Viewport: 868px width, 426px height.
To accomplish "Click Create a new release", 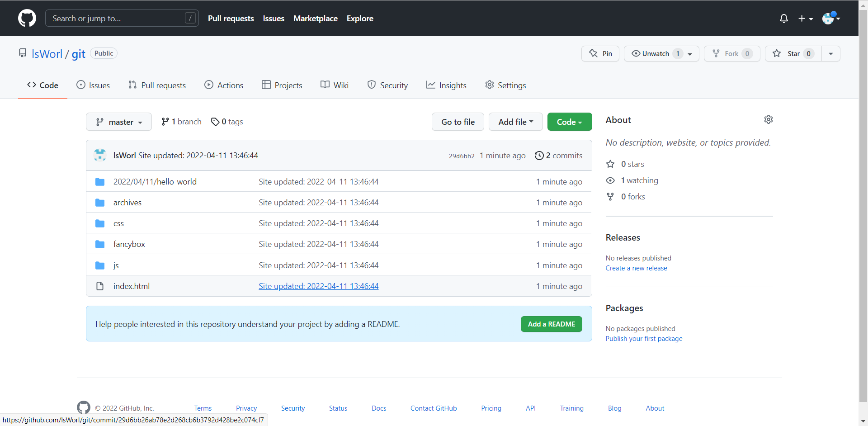I will [x=636, y=268].
